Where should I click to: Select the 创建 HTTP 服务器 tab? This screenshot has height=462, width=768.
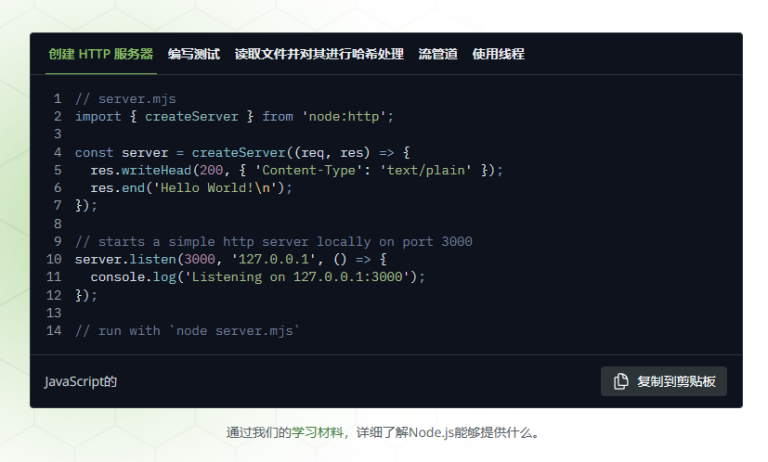coord(101,54)
